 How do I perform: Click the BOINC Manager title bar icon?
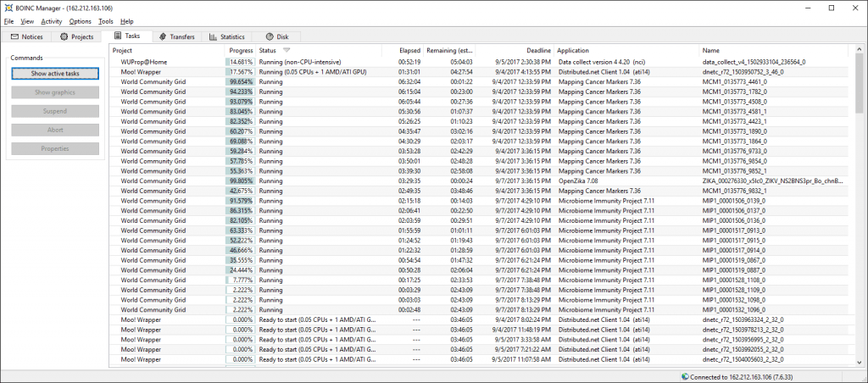(8, 8)
